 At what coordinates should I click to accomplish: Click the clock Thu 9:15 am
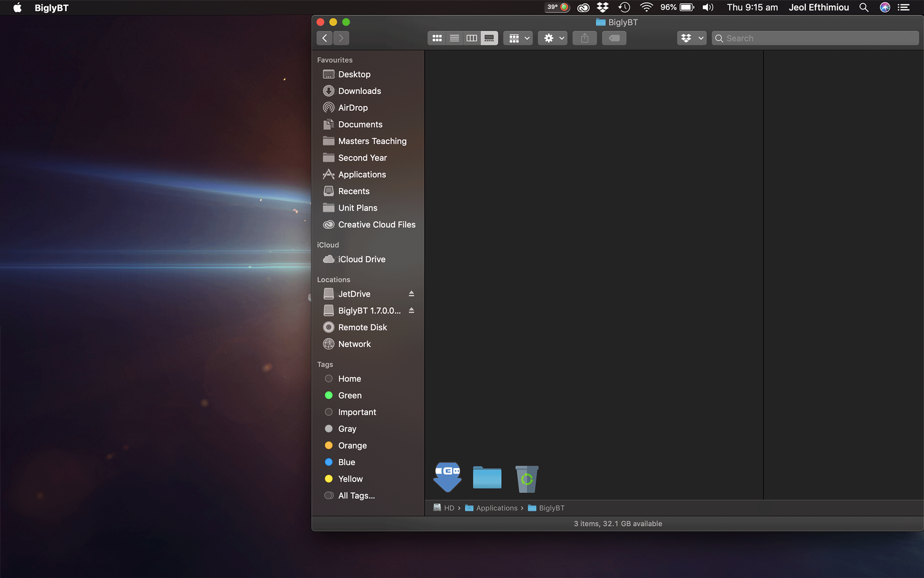752,7
